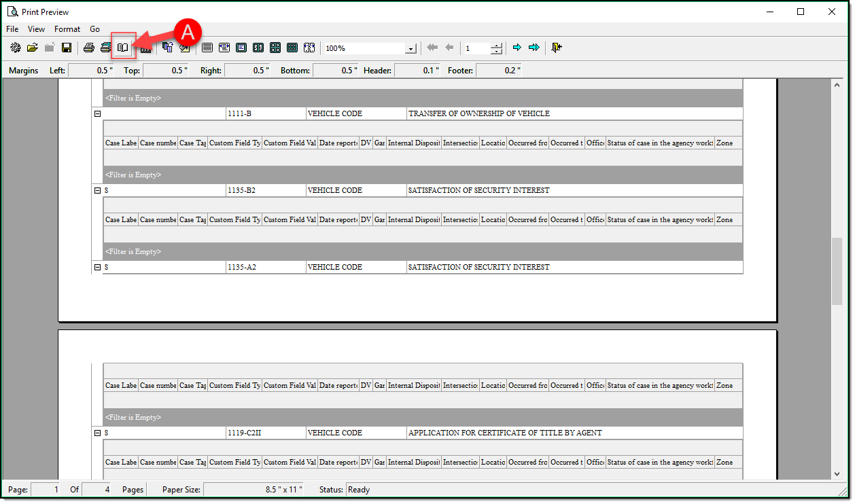The width and height of the screenshot is (855, 504).
Task: Open the File menu
Action: point(12,29)
